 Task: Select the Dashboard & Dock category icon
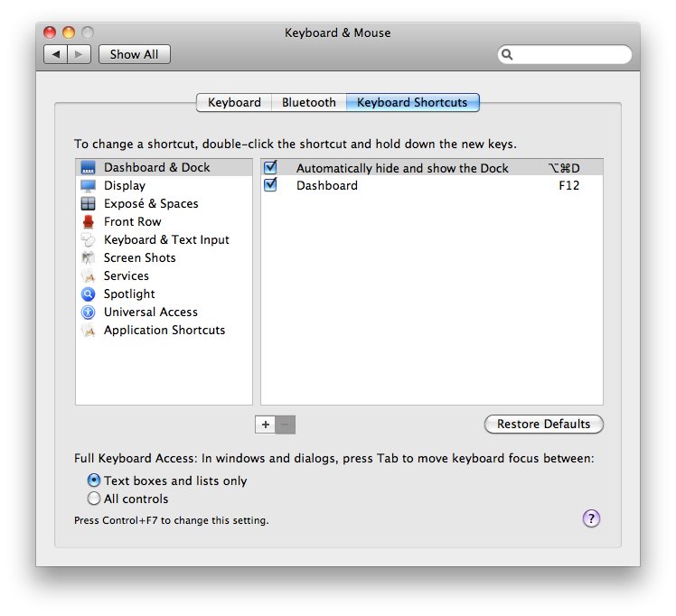pyautogui.click(x=88, y=168)
